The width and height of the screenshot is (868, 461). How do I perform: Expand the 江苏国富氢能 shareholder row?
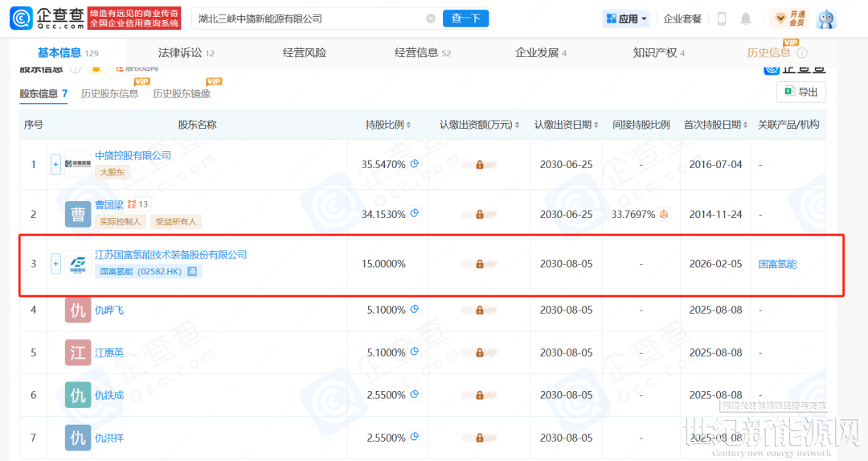click(x=55, y=263)
